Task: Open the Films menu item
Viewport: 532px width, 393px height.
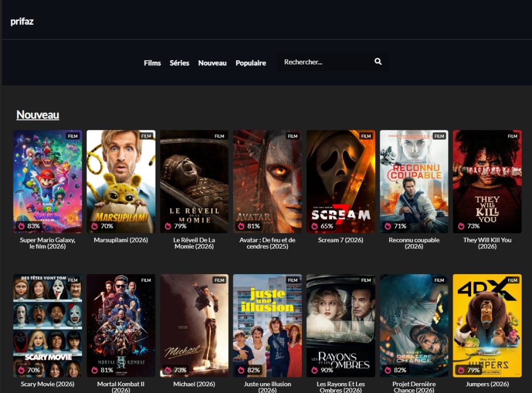Action: [152, 63]
